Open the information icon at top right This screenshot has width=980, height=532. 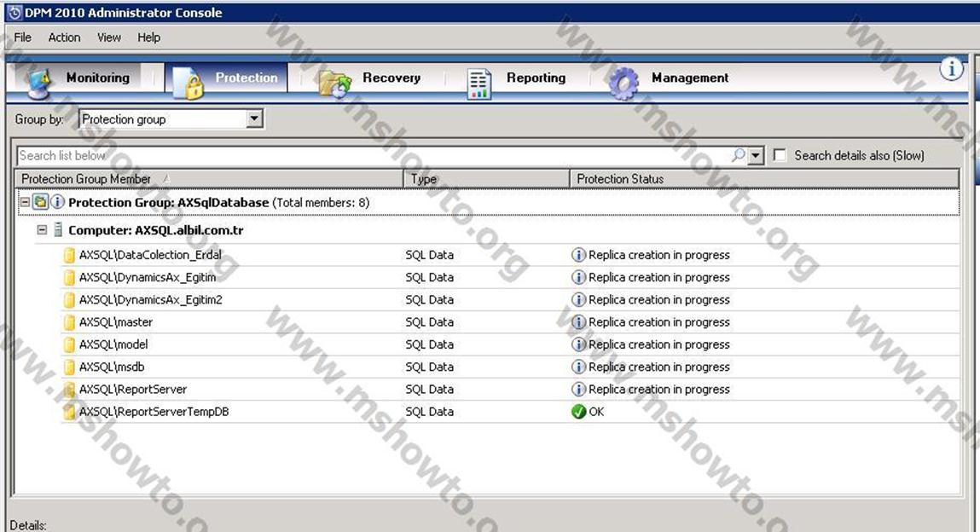click(x=951, y=69)
